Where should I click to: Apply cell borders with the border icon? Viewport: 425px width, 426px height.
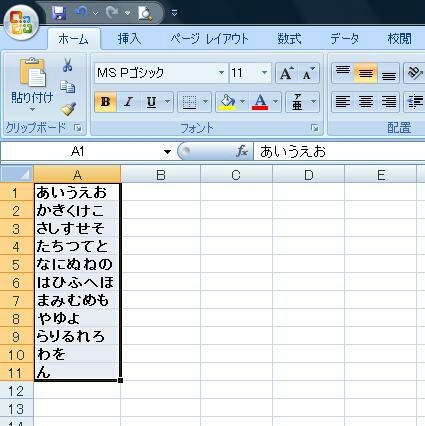189,102
